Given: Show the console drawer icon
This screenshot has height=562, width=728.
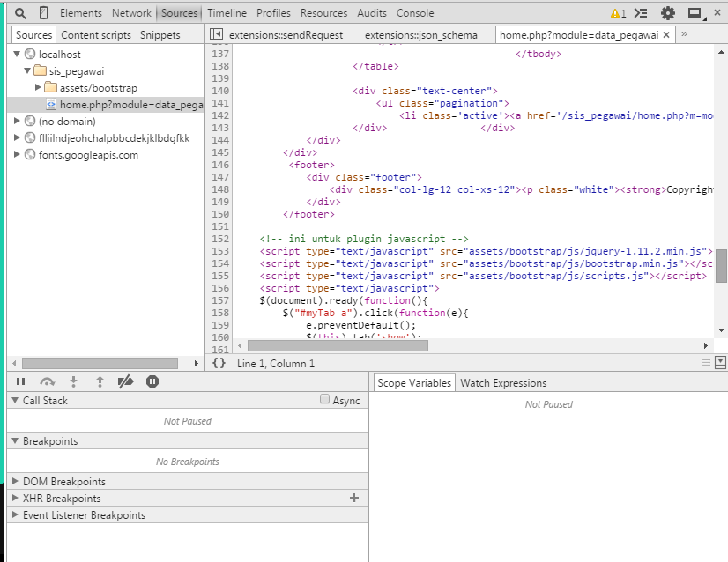Looking at the screenshot, I should (x=641, y=13).
